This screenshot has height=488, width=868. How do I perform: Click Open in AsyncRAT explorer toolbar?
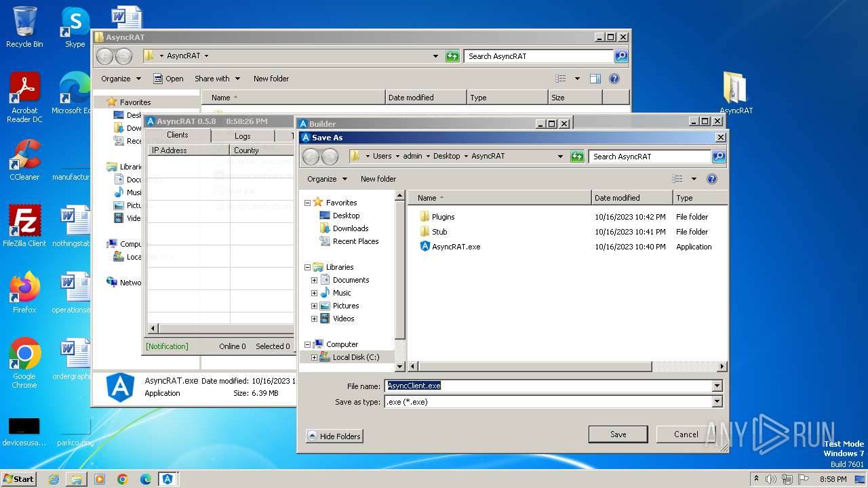pyautogui.click(x=168, y=79)
